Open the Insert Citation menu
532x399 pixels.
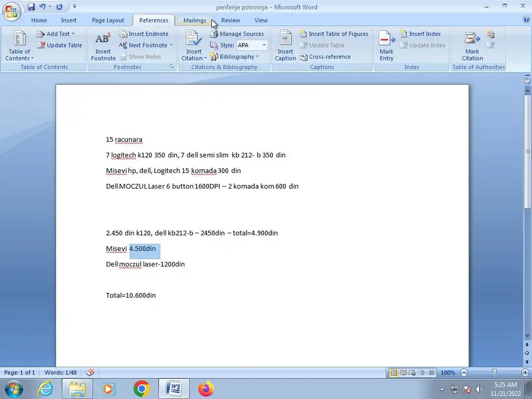(x=194, y=46)
